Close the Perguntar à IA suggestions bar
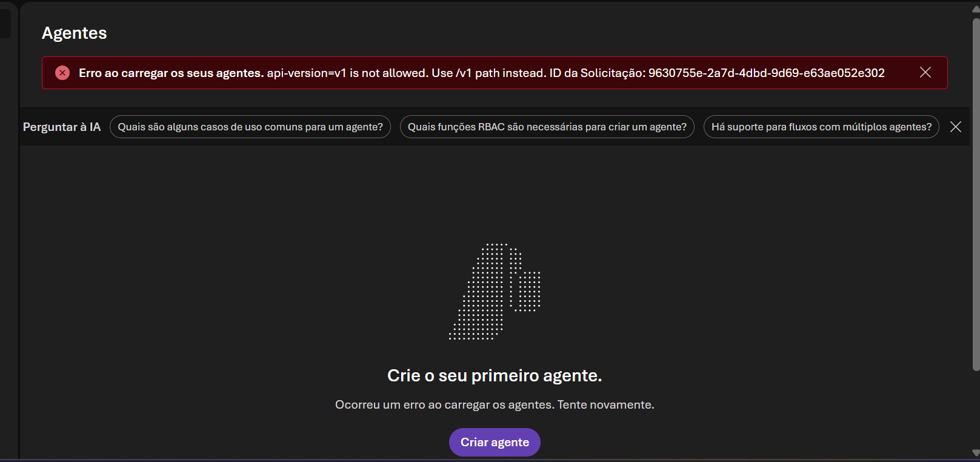Image resolution: width=980 pixels, height=462 pixels. click(x=956, y=127)
